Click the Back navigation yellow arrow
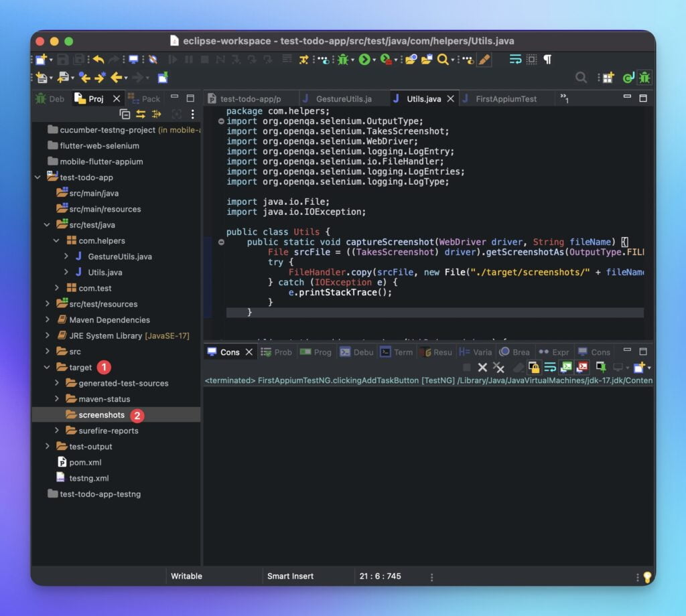This screenshot has height=616, width=686. point(117,78)
